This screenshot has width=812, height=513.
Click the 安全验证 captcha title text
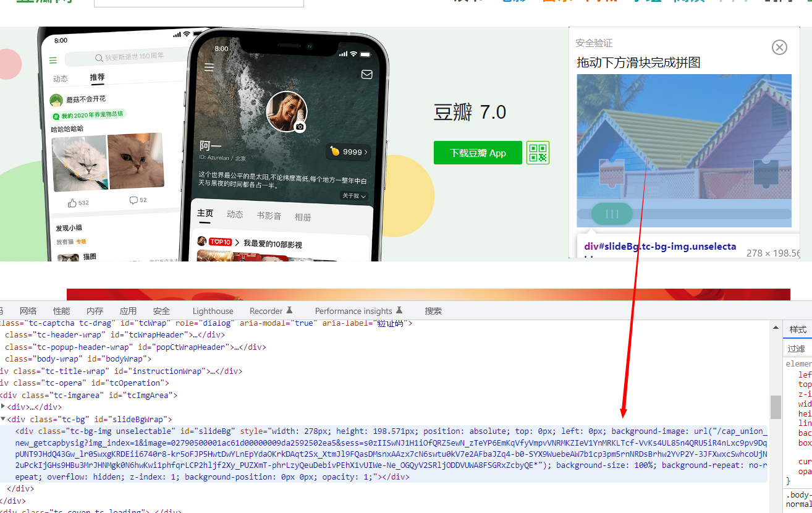click(x=594, y=43)
